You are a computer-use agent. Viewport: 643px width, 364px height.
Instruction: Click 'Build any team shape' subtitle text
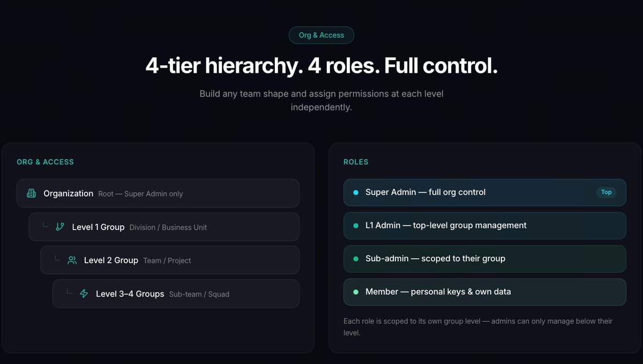coord(322,100)
